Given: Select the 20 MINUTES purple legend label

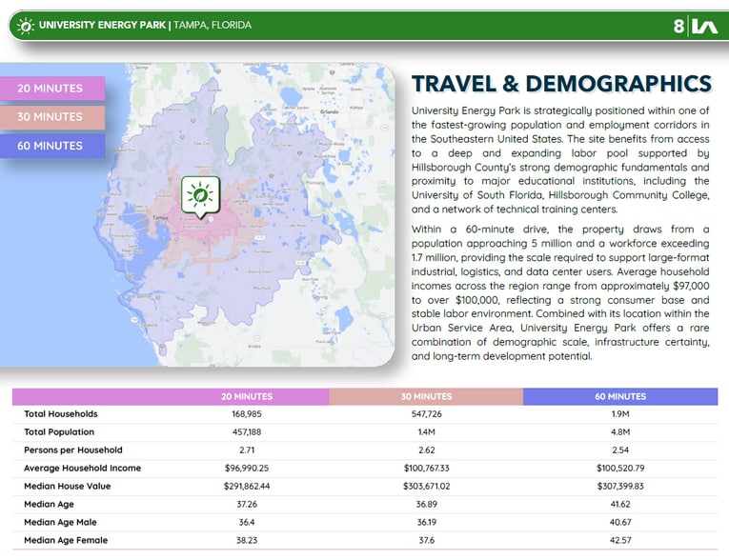Looking at the screenshot, I should point(51,89).
